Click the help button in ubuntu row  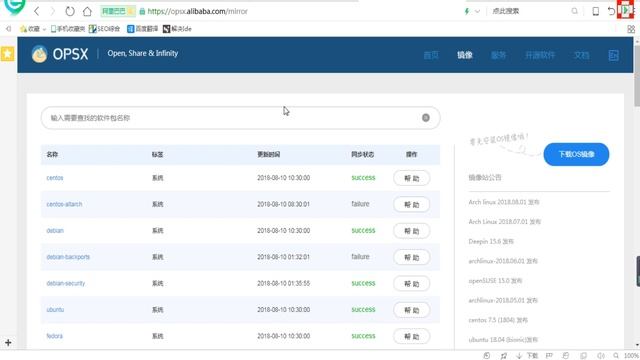tap(411, 310)
